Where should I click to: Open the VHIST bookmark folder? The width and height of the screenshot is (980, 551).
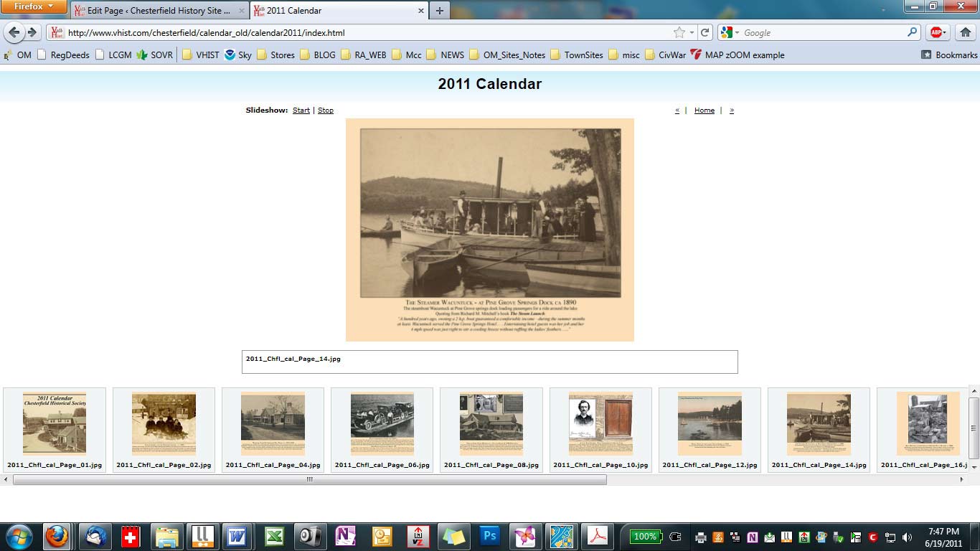pyautogui.click(x=200, y=55)
